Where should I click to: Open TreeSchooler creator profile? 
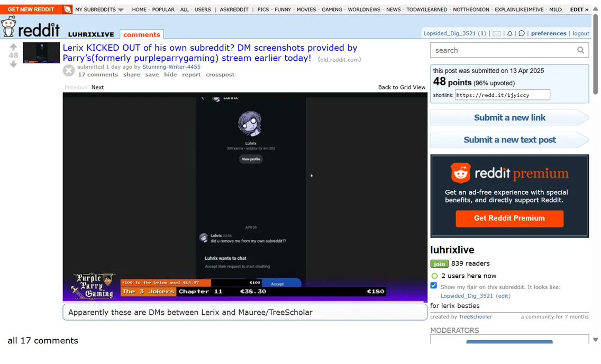click(475, 317)
